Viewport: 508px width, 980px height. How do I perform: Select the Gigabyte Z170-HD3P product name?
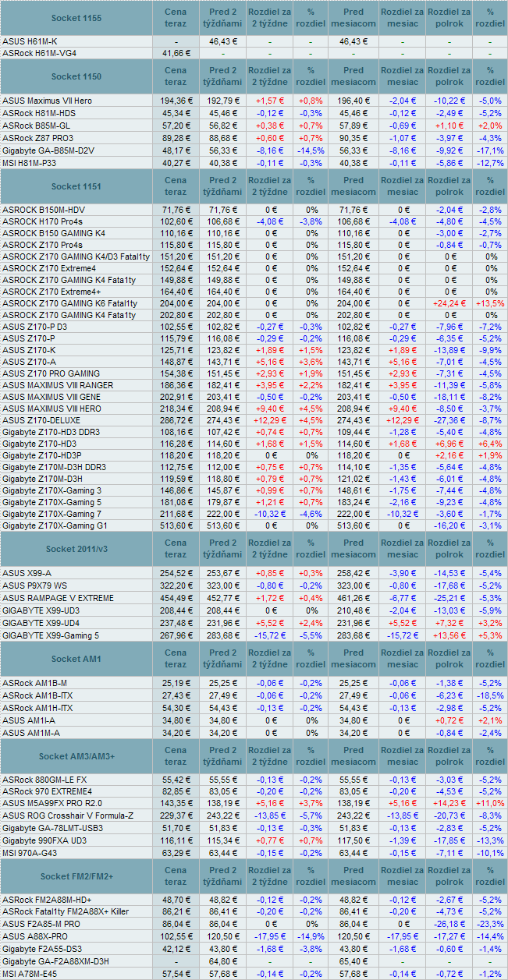[x=42, y=455]
